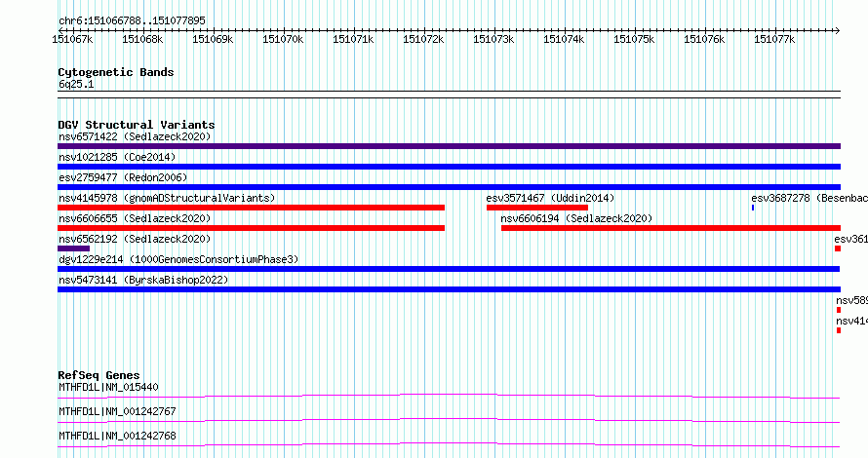This screenshot has height=458, width=868.
Task: Open nsv6562192 (Sedlazeck2020) variant label
Action: click(135, 239)
